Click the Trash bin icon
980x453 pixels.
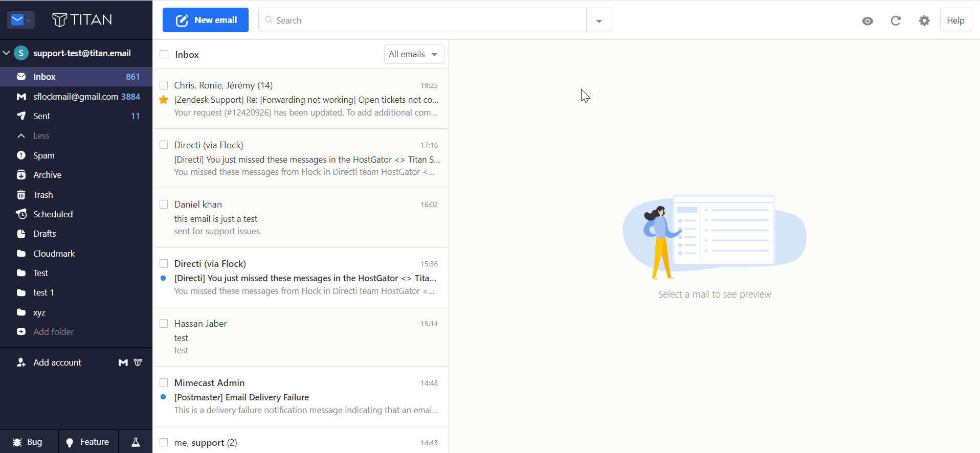pyautogui.click(x=21, y=194)
